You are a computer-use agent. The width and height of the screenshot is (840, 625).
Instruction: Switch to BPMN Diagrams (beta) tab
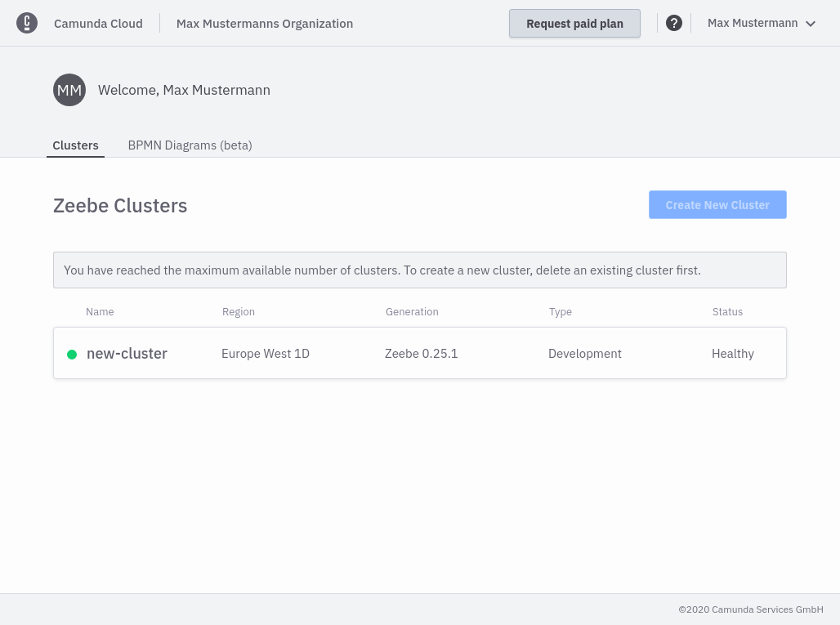[190, 145]
